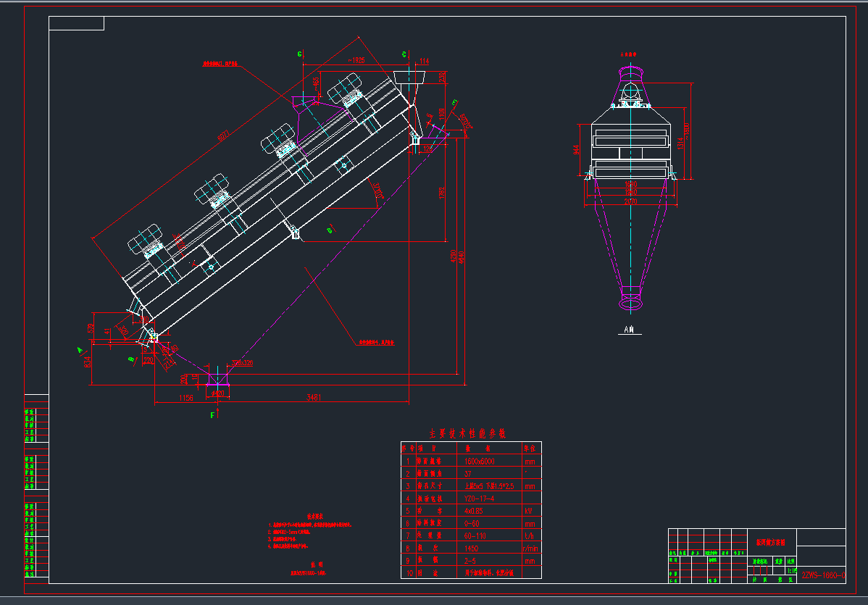868x605 pixels.
Task: Click drawing number 2ZWS-1660 in title block
Action: coord(823,575)
